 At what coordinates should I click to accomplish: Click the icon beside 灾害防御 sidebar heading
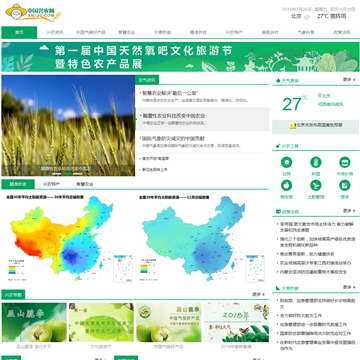click(x=278, y=288)
